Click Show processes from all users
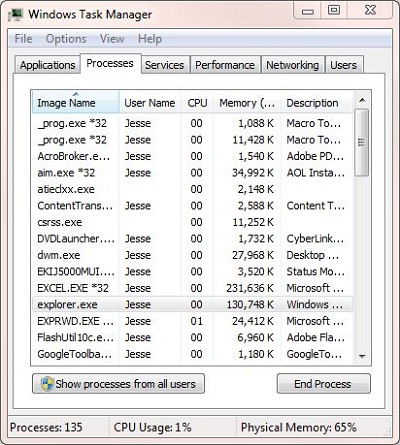This screenshot has width=400, height=445. [x=118, y=384]
